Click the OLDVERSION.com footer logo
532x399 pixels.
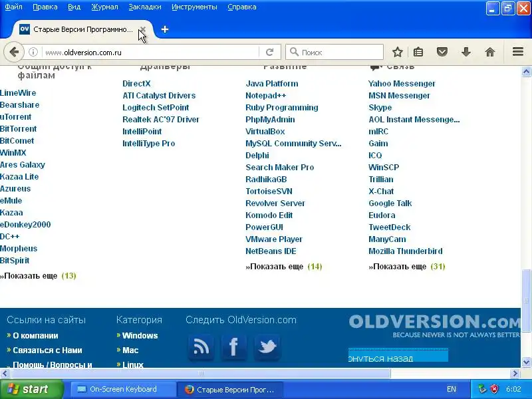coord(434,326)
